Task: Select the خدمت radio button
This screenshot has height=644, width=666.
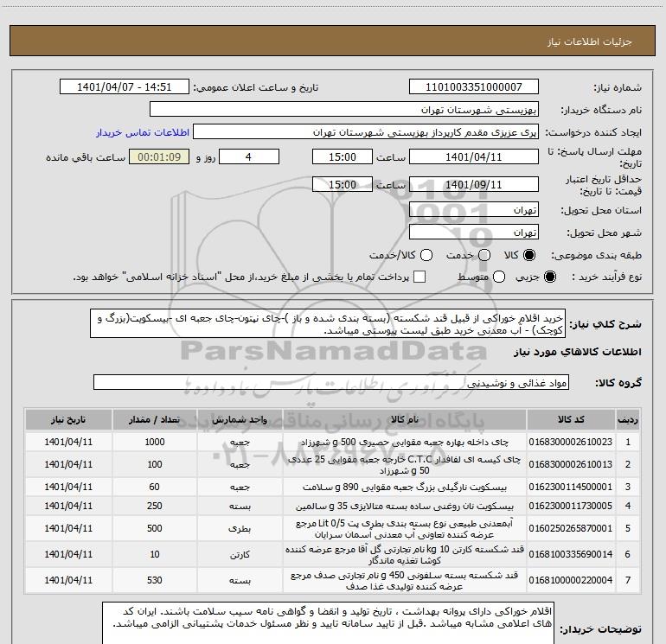Action: (x=484, y=255)
